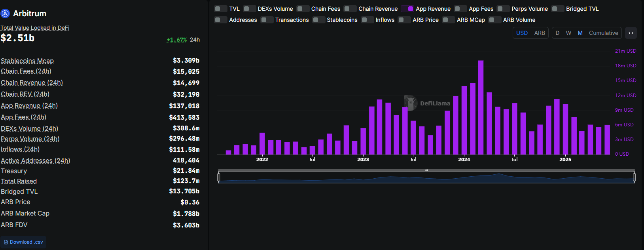This screenshot has height=250, width=644.
Task: Click the $137,018 app revenue value
Action: (184, 106)
